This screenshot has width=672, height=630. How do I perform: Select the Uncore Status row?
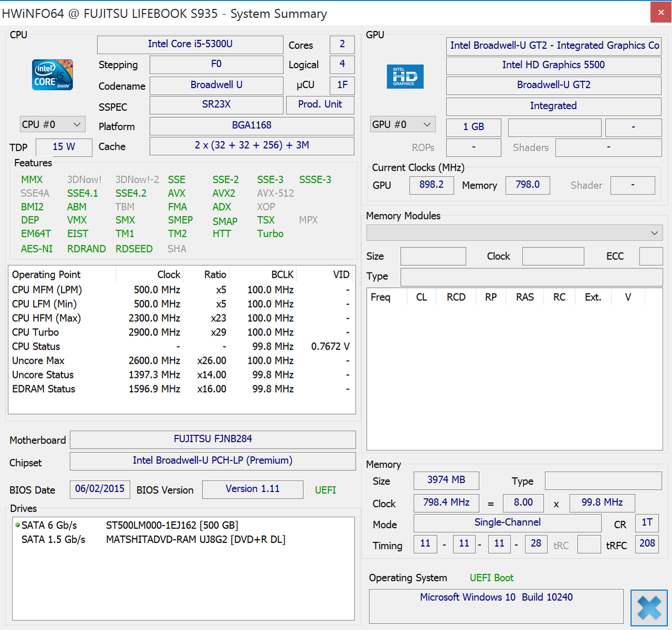(x=181, y=375)
